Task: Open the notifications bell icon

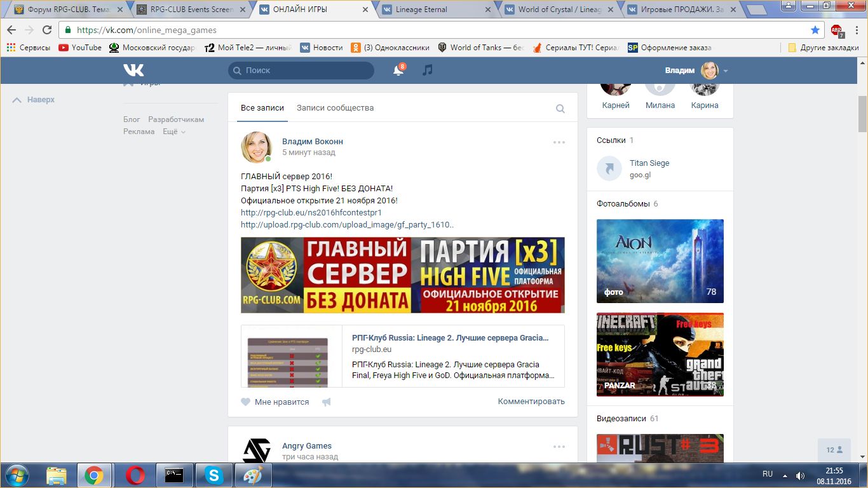Action: 398,71
